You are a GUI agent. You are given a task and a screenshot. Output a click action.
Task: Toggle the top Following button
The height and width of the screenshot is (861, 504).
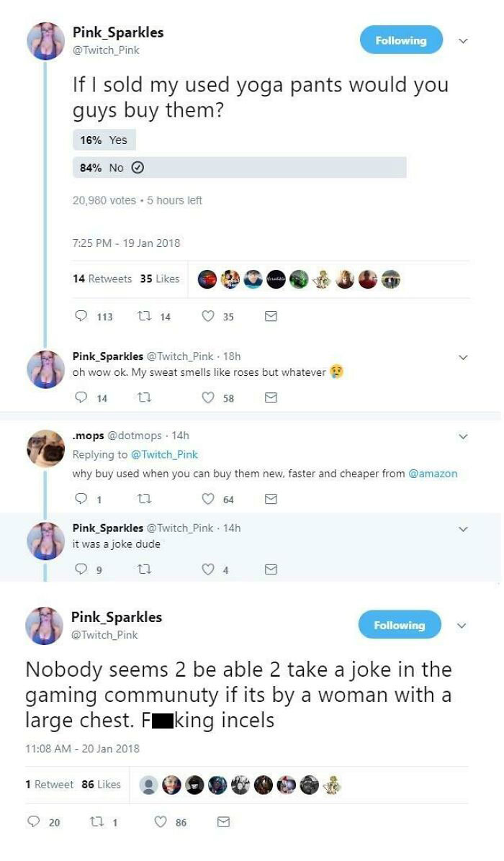point(400,41)
